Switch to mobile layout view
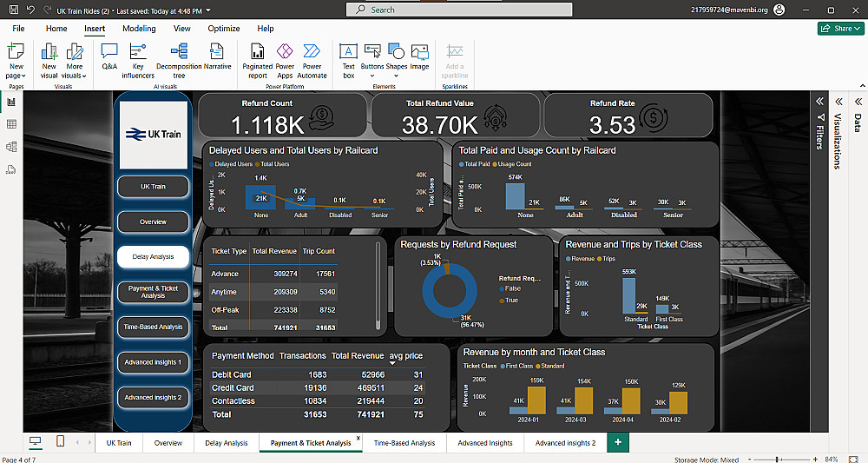The image size is (868, 463). (x=60, y=442)
